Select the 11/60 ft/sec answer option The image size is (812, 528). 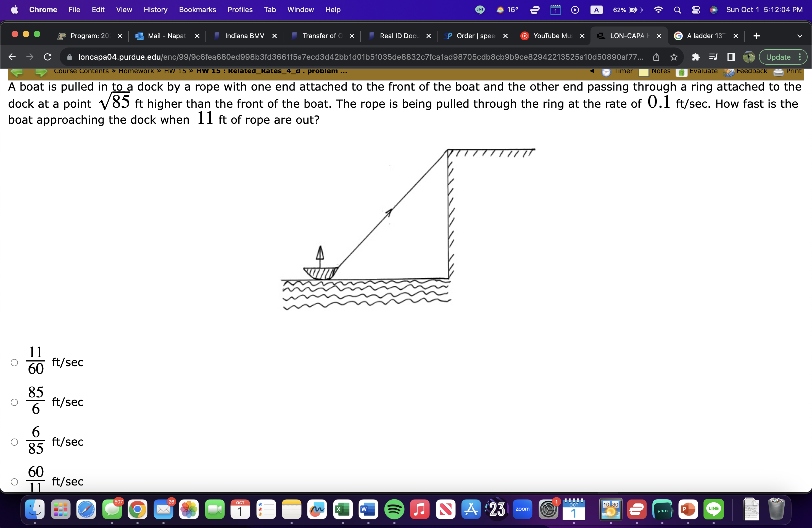(x=14, y=362)
